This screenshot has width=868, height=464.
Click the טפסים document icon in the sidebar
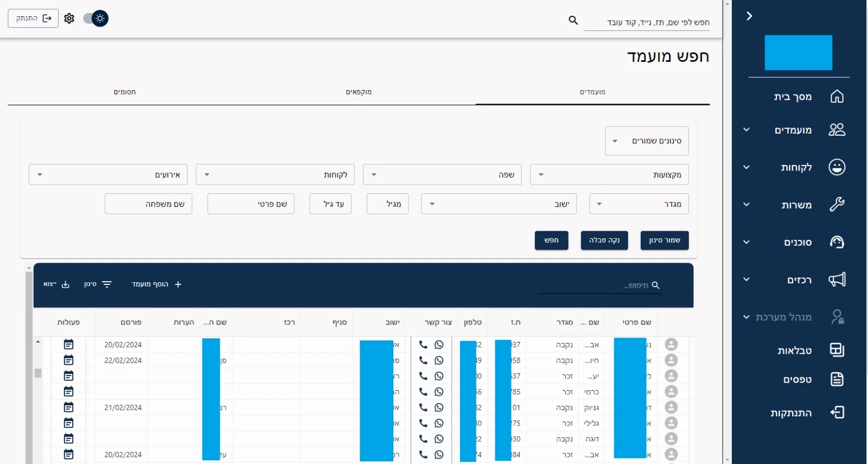point(837,379)
